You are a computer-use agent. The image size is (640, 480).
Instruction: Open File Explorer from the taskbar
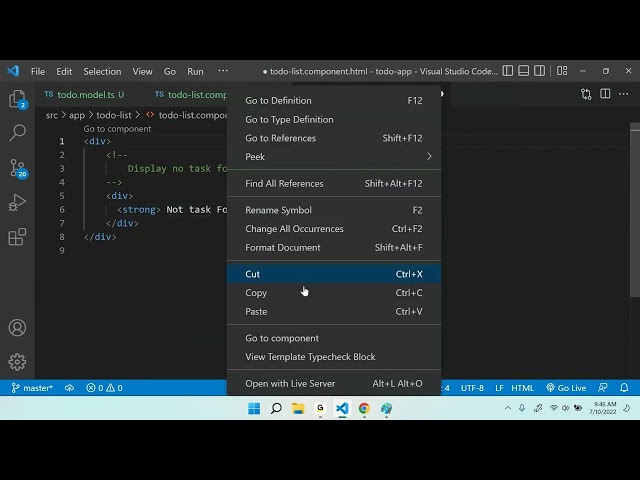(298, 408)
